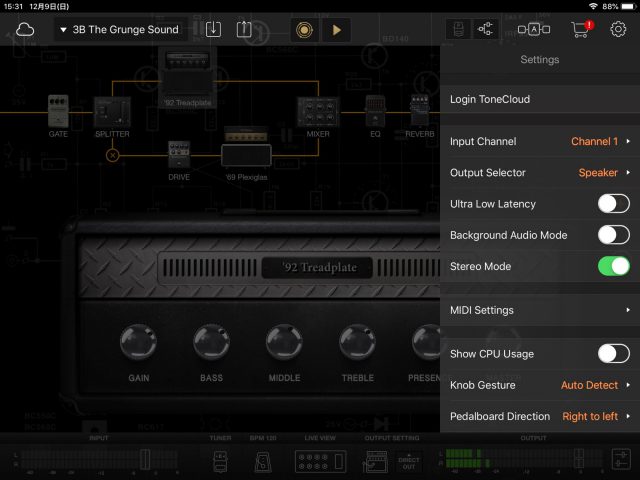Select the DRIVE pedal
The width and height of the screenshot is (640, 480).
click(x=179, y=155)
